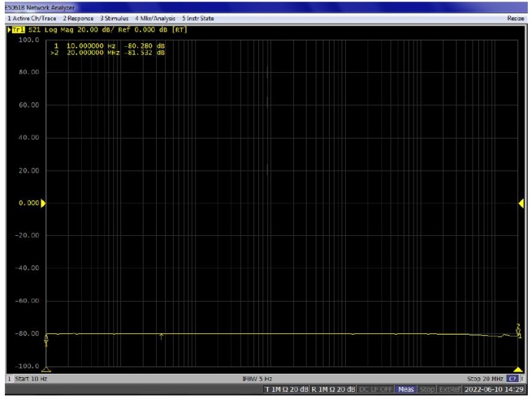This screenshot has height=399, width=532.
Task: Click the left reference level arrow at 0.000
Action: pyautogui.click(x=43, y=203)
